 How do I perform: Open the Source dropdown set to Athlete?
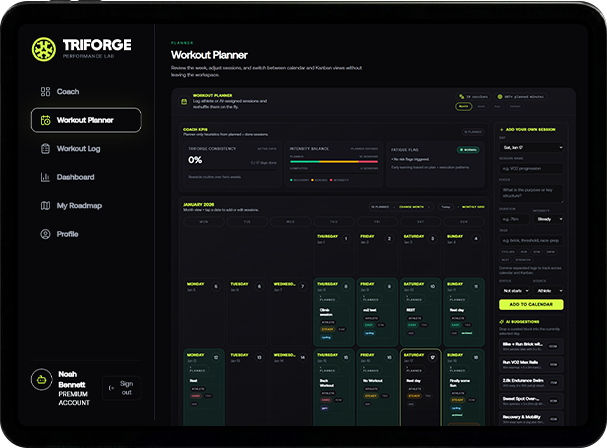(x=548, y=291)
